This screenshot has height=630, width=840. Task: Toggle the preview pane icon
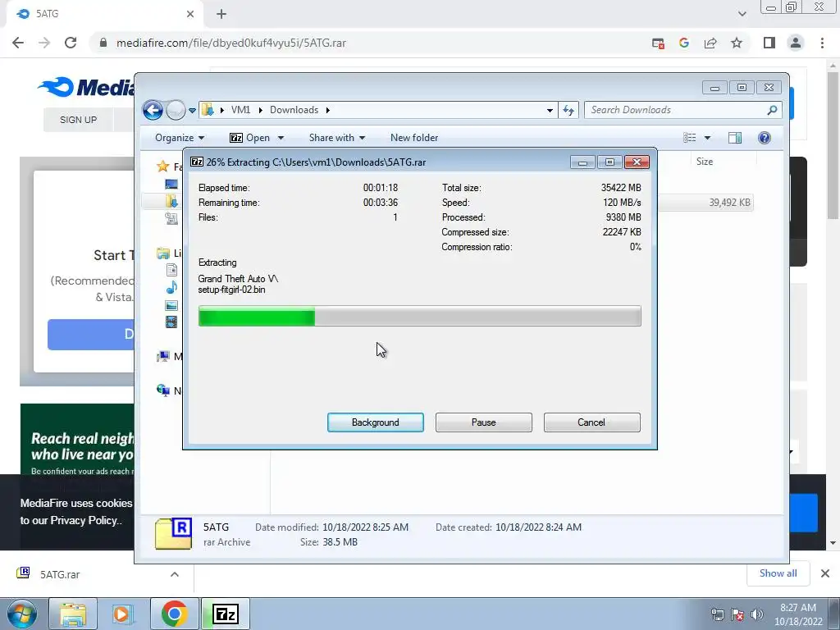point(735,138)
